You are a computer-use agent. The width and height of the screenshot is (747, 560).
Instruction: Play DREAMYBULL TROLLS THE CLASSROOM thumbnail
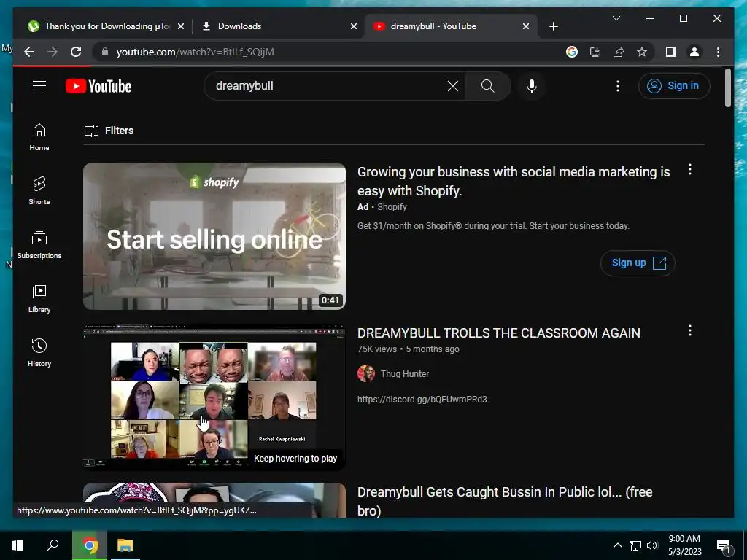coord(214,397)
